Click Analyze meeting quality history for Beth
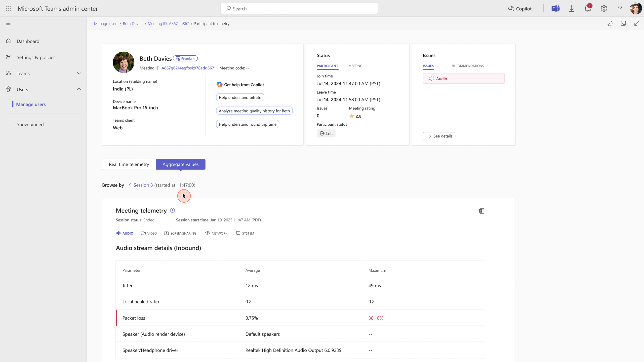The height and width of the screenshot is (362, 644). [254, 111]
